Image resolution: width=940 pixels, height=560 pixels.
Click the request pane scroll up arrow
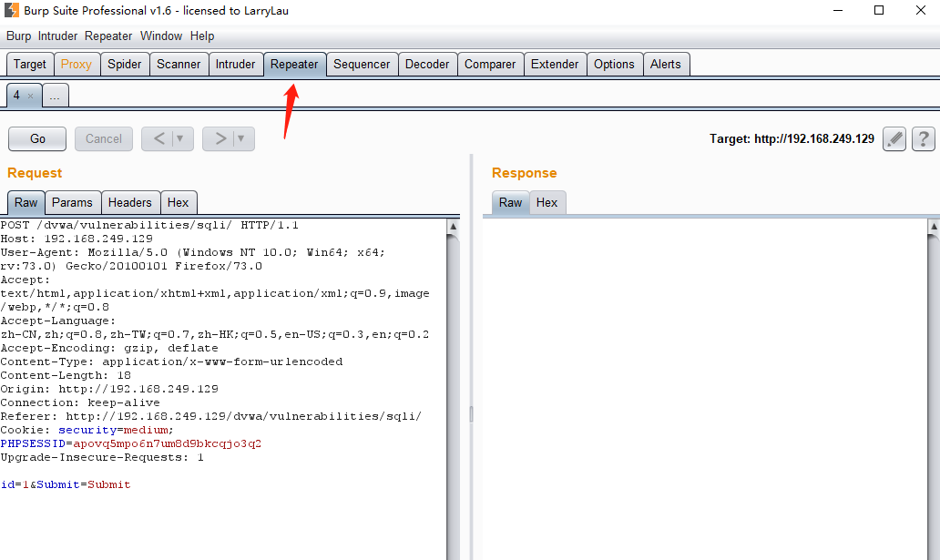453,225
